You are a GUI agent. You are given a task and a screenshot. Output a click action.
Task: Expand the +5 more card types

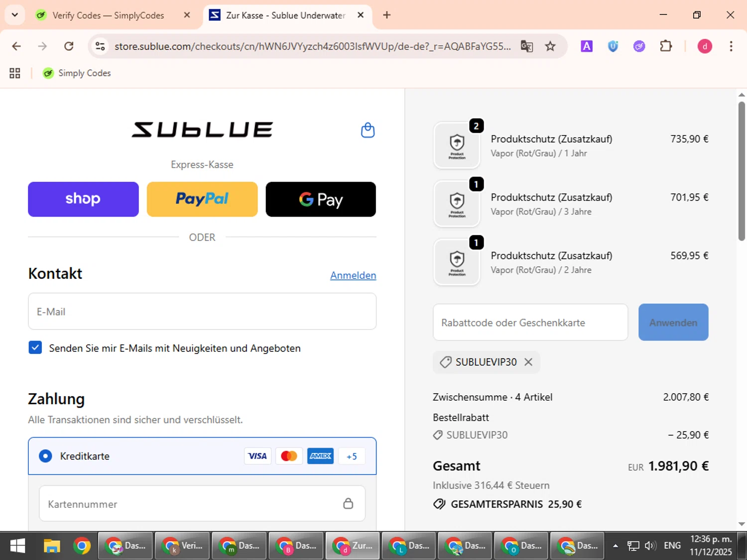coord(352,456)
